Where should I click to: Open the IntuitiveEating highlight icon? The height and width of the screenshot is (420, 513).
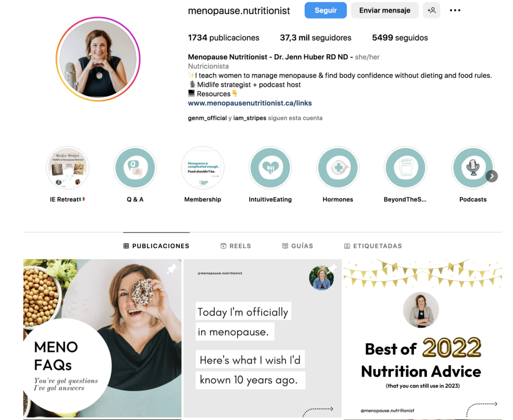click(270, 167)
